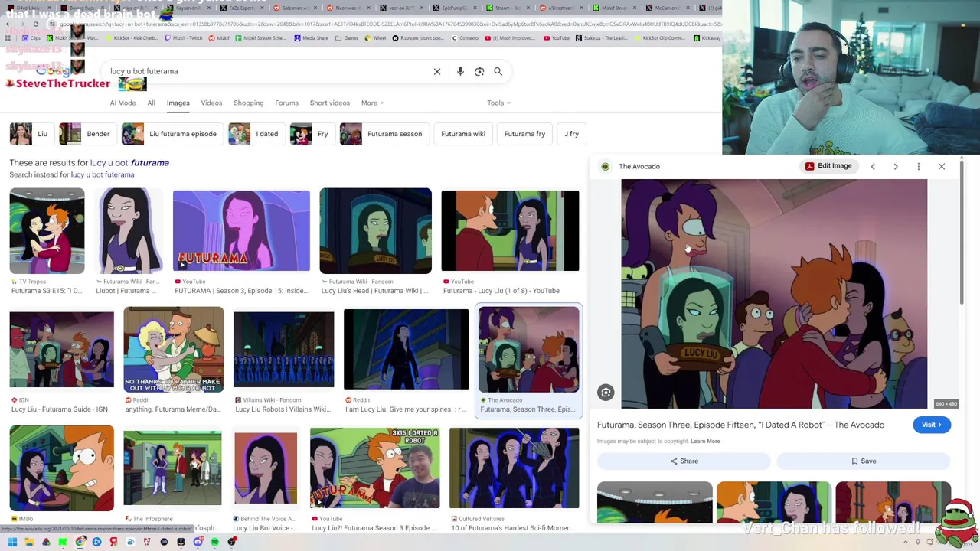Click the Visit button for The Avocado
980x551 pixels.
click(x=932, y=425)
